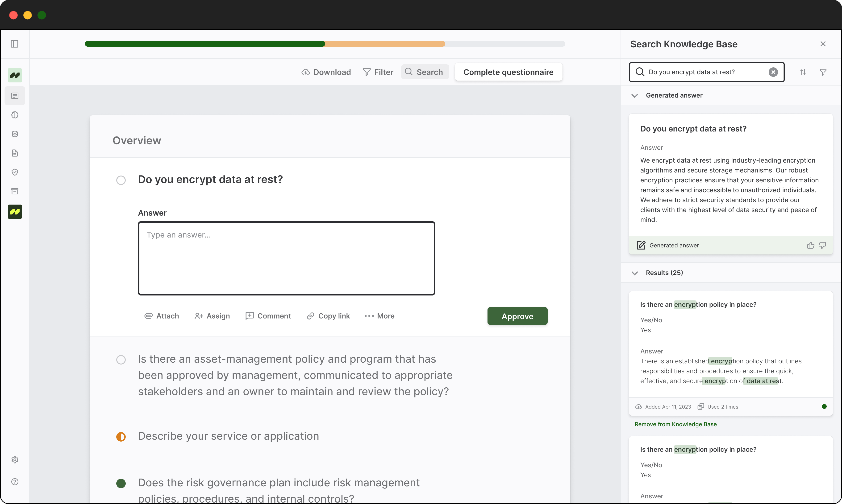The image size is (842, 504).
Task: Select the database icon in the sidebar
Action: pos(15,134)
